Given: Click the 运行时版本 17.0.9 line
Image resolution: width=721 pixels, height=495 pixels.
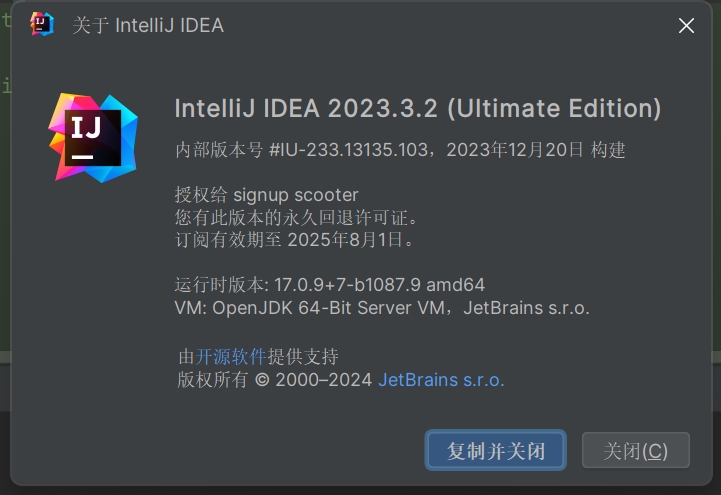Looking at the screenshot, I should [329, 284].
